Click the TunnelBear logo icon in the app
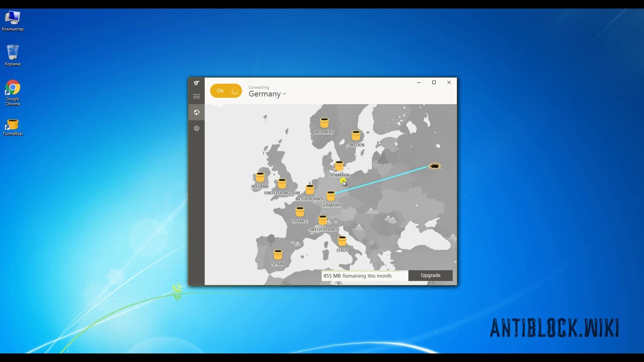 coord(197,83)
